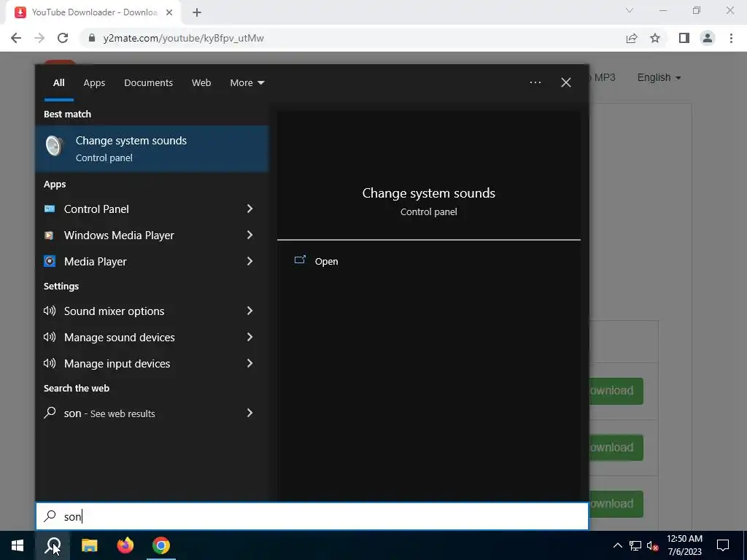Screen dimensions: 747x560
Task: Click the Windows Media Player icon
Action: (x=49, y=236)
